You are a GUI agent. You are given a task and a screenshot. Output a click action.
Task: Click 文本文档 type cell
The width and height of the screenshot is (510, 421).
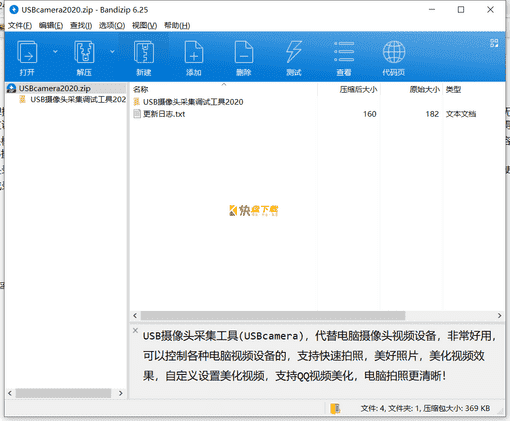coord(461,114)
